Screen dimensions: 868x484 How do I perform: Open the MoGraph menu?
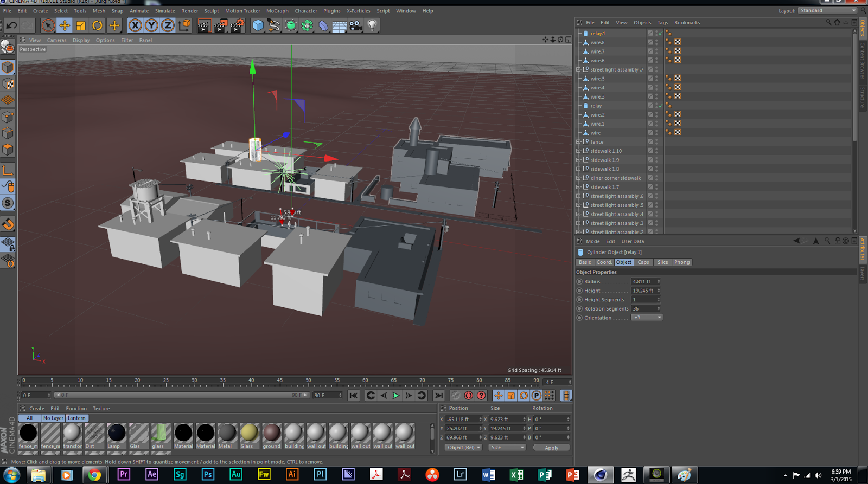click(x=277, y=11)
